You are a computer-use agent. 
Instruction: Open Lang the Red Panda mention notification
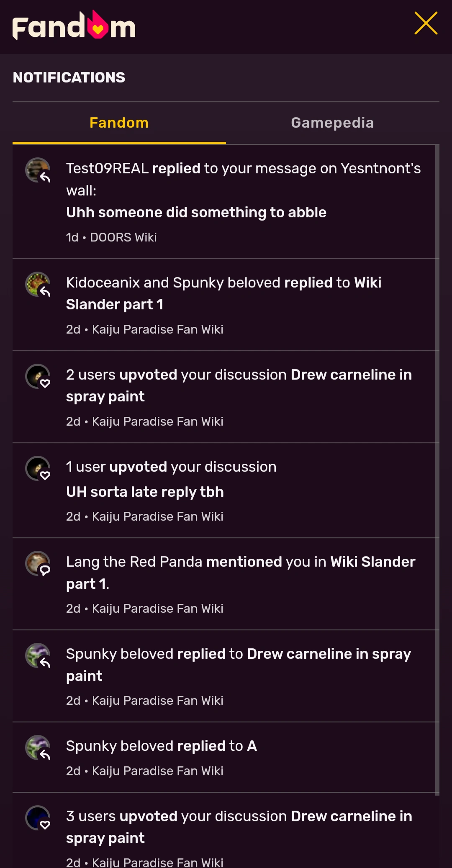240,573
